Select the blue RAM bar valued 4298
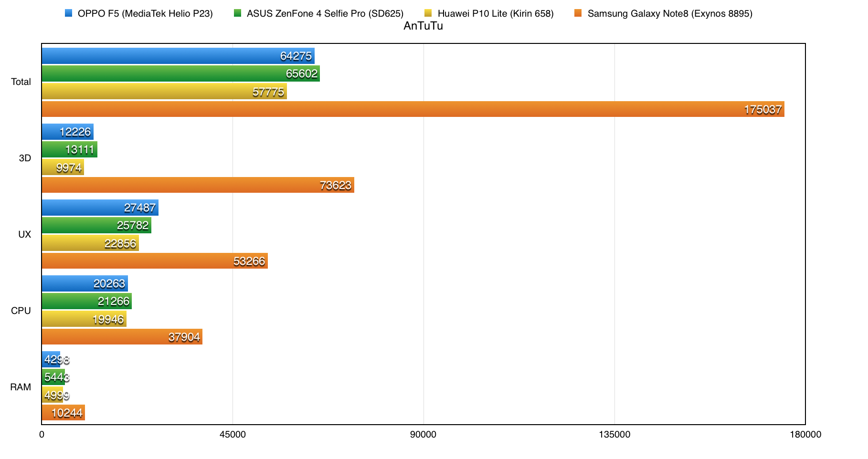 click(x=51, y=359)
